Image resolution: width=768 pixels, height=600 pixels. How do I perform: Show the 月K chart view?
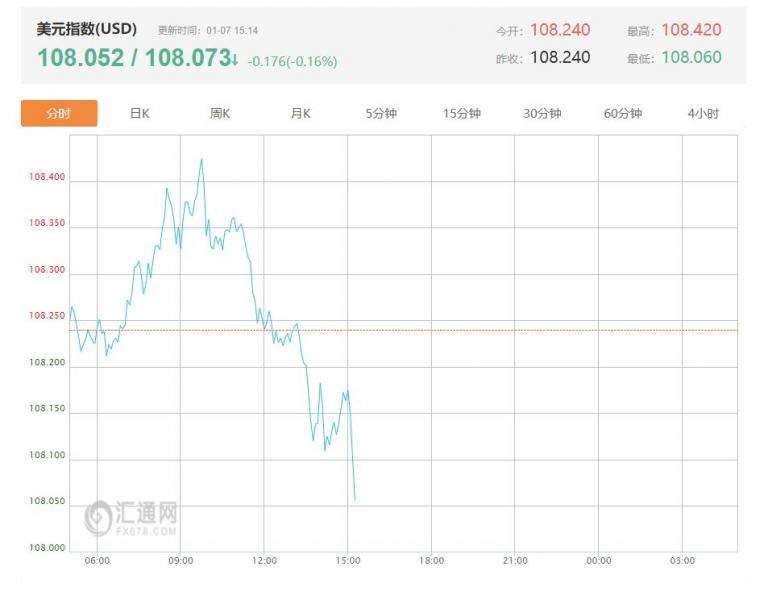300,114
